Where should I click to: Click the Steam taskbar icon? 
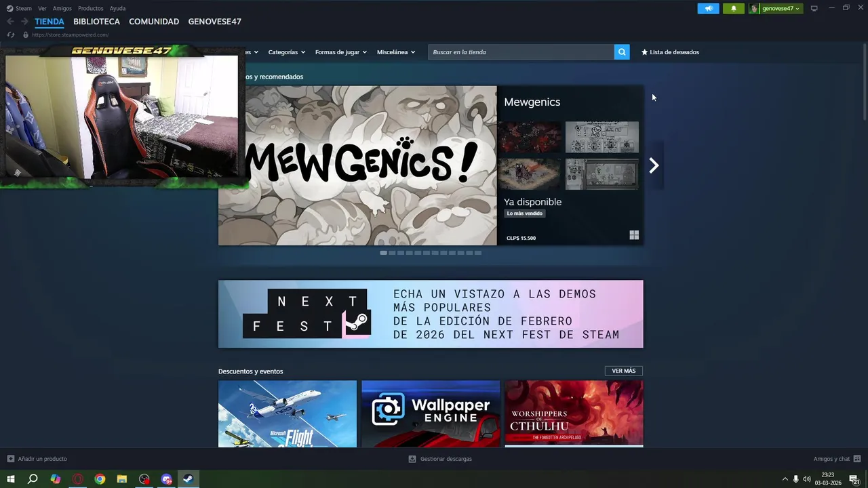[x=189, y=479]
